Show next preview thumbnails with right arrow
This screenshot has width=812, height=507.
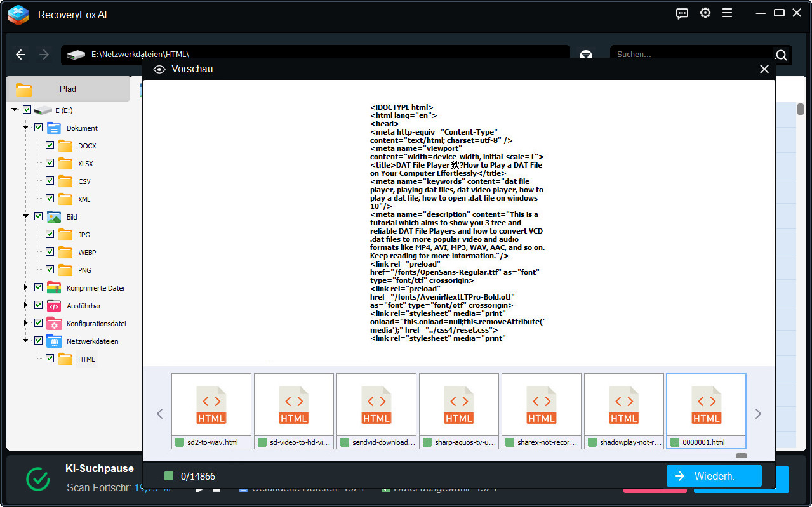pyautogui.click(x=757, y=414)
